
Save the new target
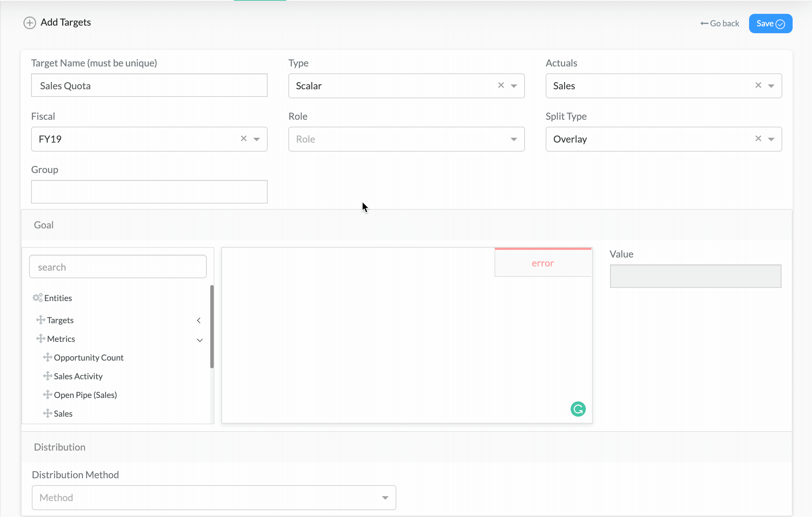click(770, 24)
